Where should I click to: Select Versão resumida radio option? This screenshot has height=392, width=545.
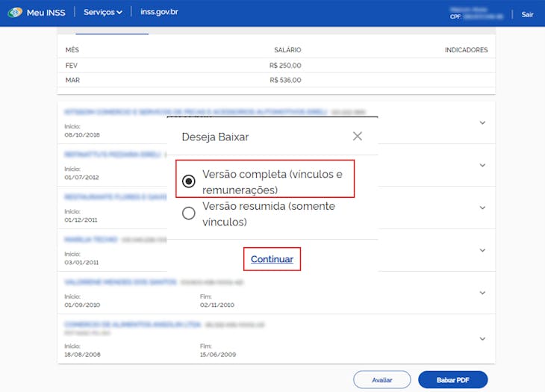pyautogui.click(x=189, y=213)
